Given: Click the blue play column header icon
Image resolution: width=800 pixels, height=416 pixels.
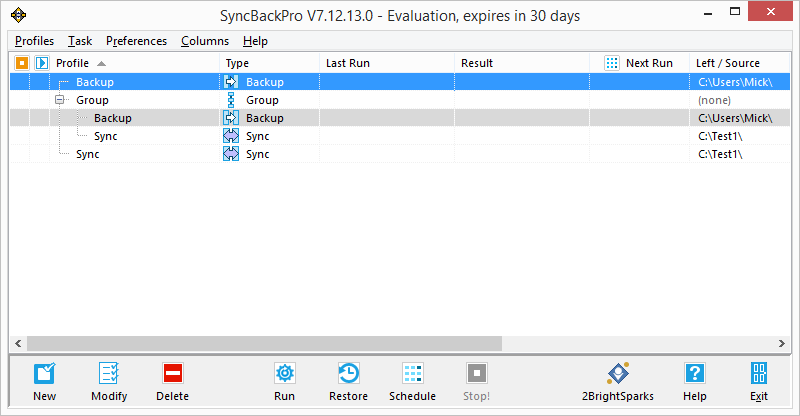Looking at the screenshot, I should coord(41,63).
